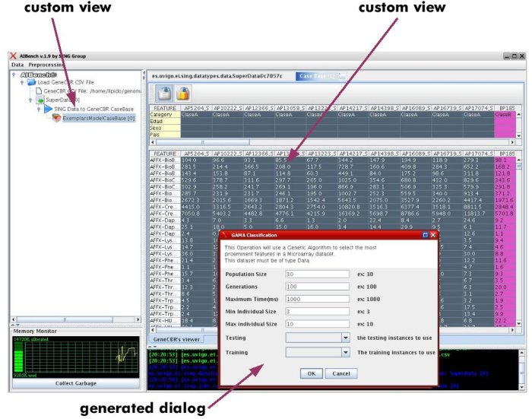Click OK in GAMA Classification dialog
Screen dimensions: 532x419
point(312,373)
